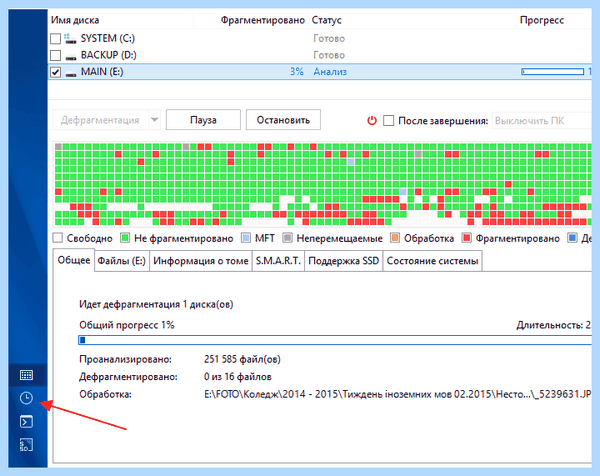Open the bottom script icon in sidebar

[26, 445]
